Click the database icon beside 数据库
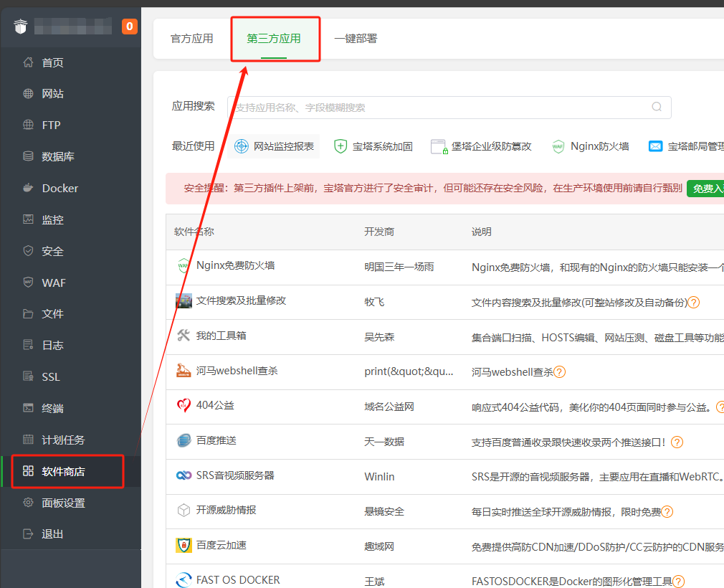Screen dimensions: 724x588 click(28, 156)
